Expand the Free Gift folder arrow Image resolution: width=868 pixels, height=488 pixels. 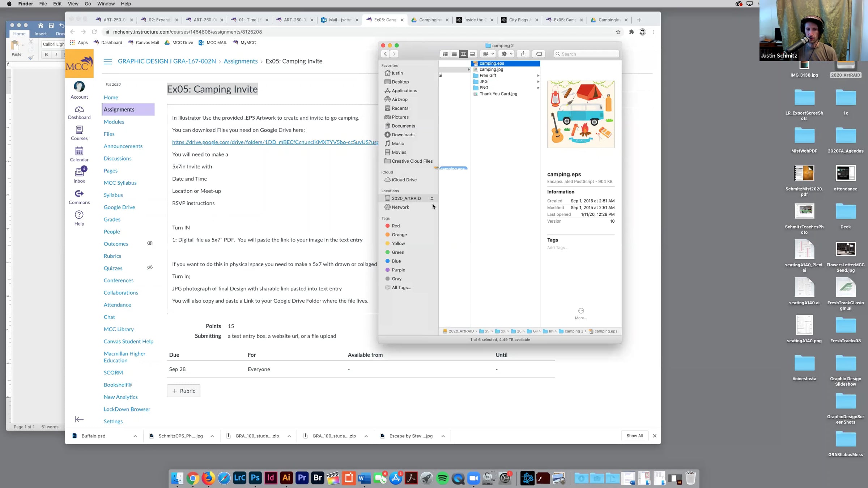[538, 76]
